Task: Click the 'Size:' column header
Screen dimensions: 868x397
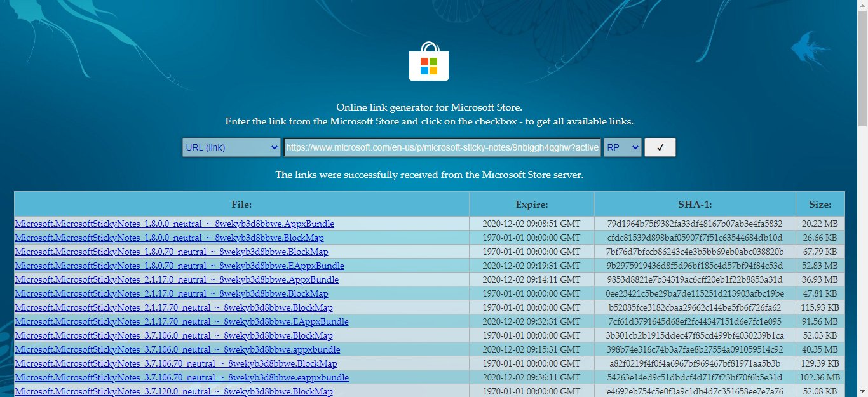Action: point(820,204)
